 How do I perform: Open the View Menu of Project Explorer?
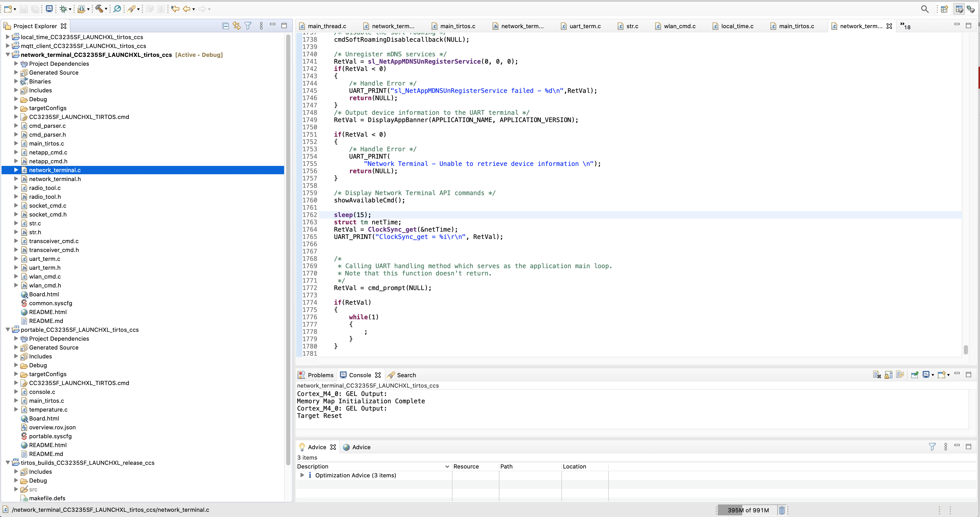(261, 26)
